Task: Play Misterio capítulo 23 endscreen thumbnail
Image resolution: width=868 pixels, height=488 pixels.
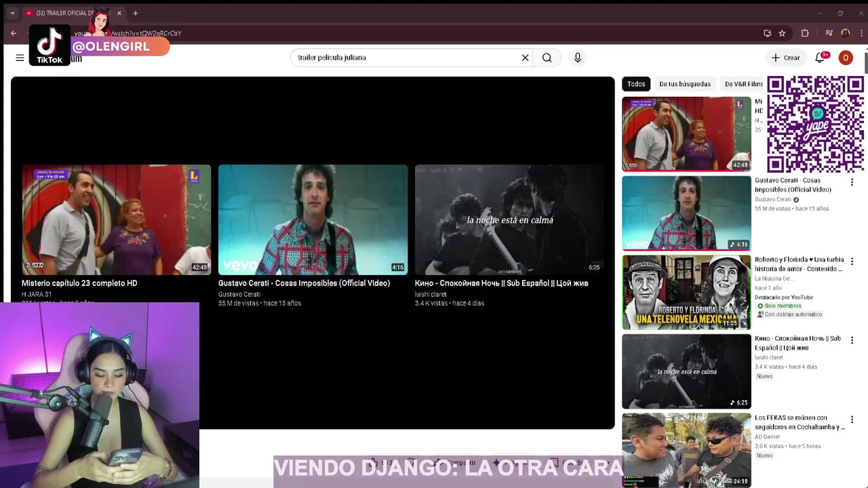Action: tap(116, 220)
